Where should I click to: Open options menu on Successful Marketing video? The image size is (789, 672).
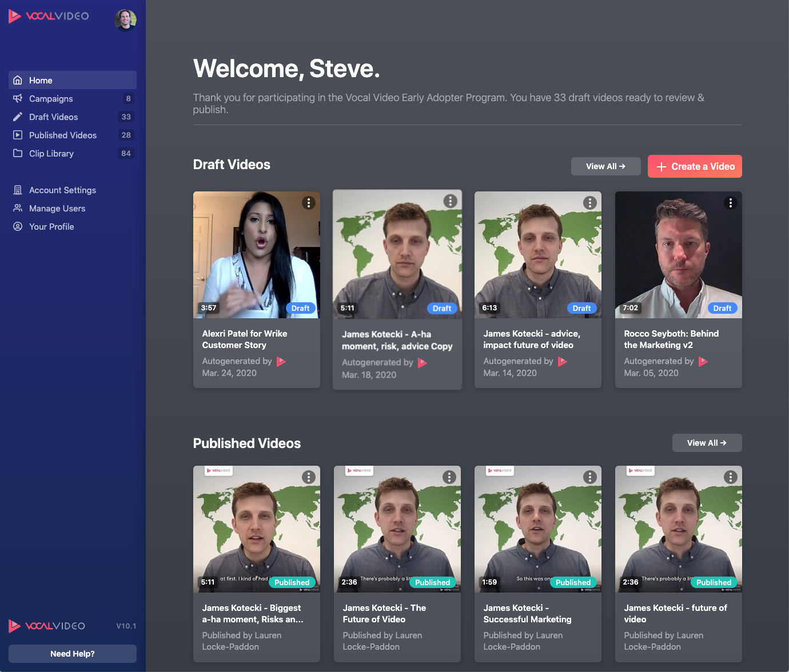pos(590,477)
